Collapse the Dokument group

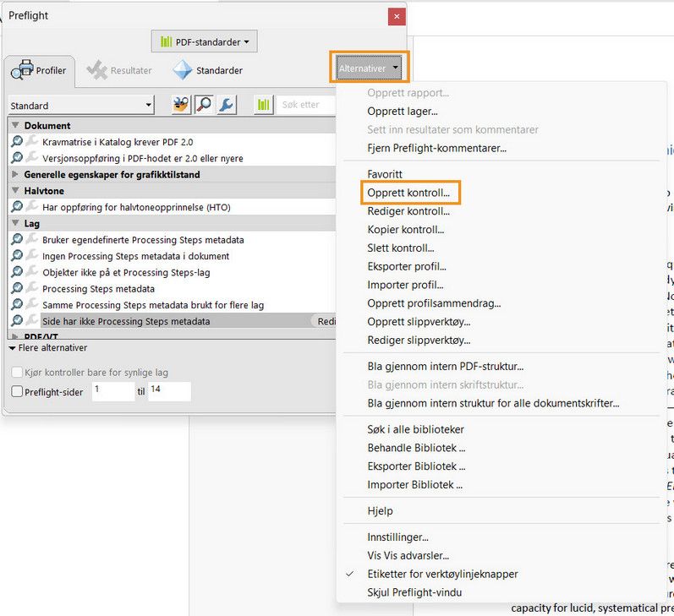[15, 125]
